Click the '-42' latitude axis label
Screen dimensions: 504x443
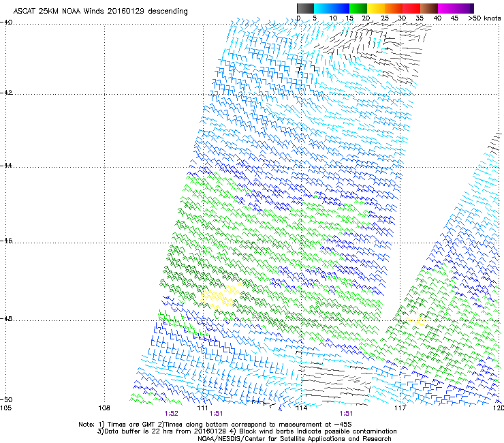pyautogui.click(x=6, y=93)
